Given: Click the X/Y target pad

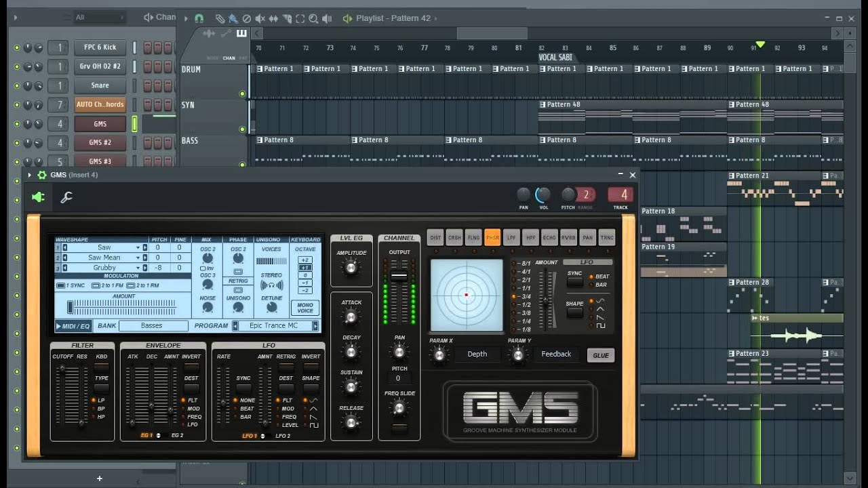Looking at the screenshot, I should [x=467, y=295].
